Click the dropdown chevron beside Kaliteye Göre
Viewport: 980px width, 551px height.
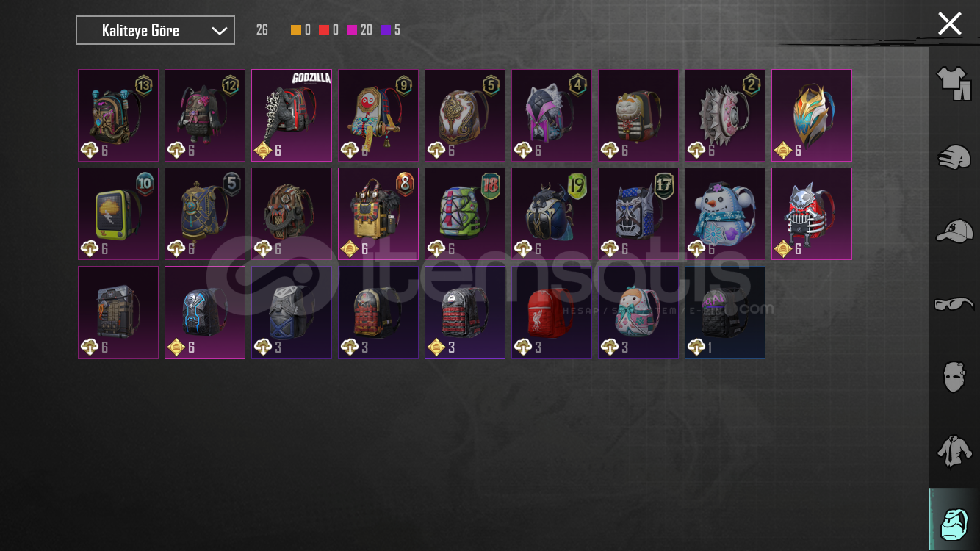pos(219,31)
